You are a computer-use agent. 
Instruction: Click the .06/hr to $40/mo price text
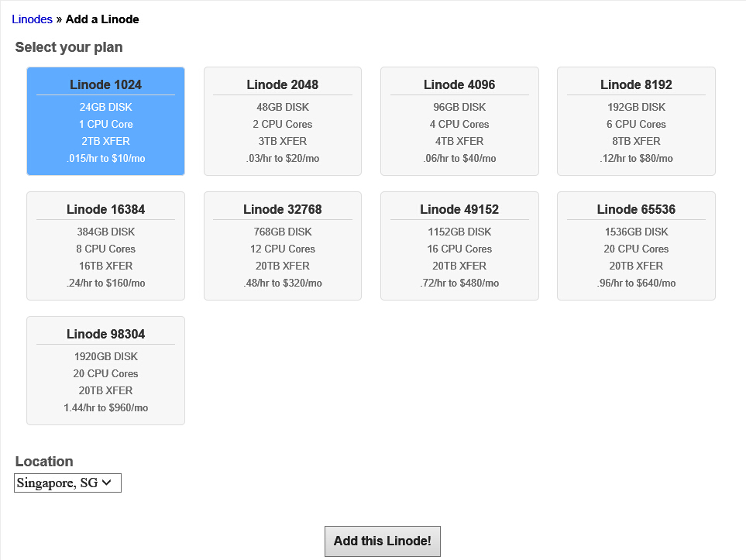459,159
